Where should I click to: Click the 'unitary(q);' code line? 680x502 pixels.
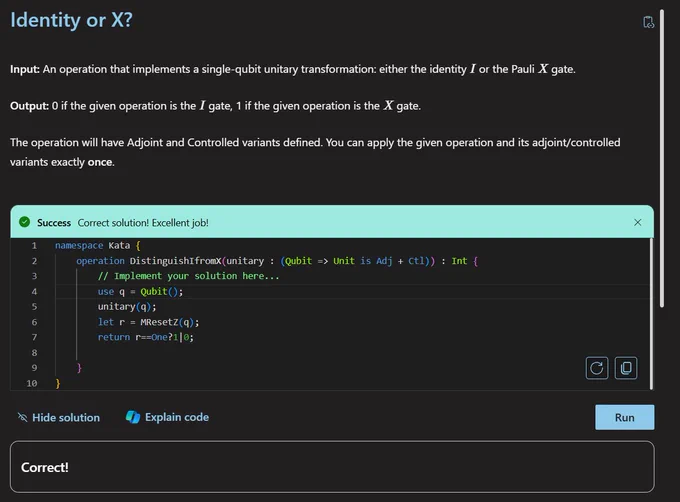[x=127, y=307]
